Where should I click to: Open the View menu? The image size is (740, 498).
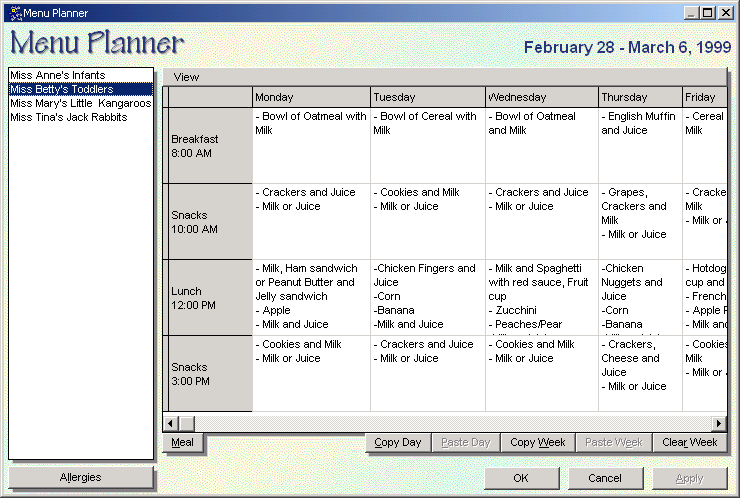[186, 77]
